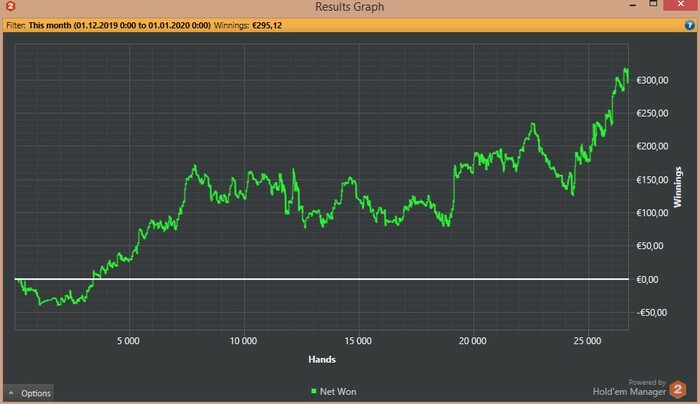
Task: Click the 20 000 hands axis tick label
Action: (x=473, y=341)
